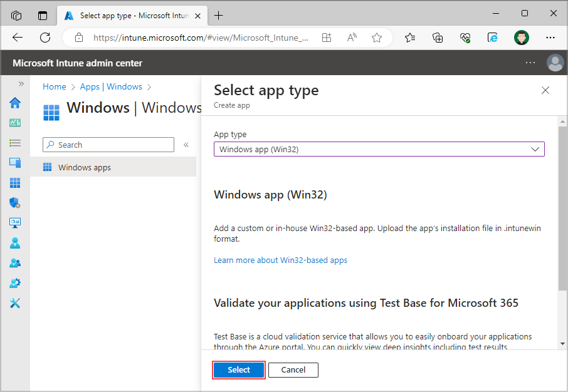
Task: Open the tab actions menu icon
Action: pyautogui.click(x=43, y=16)
